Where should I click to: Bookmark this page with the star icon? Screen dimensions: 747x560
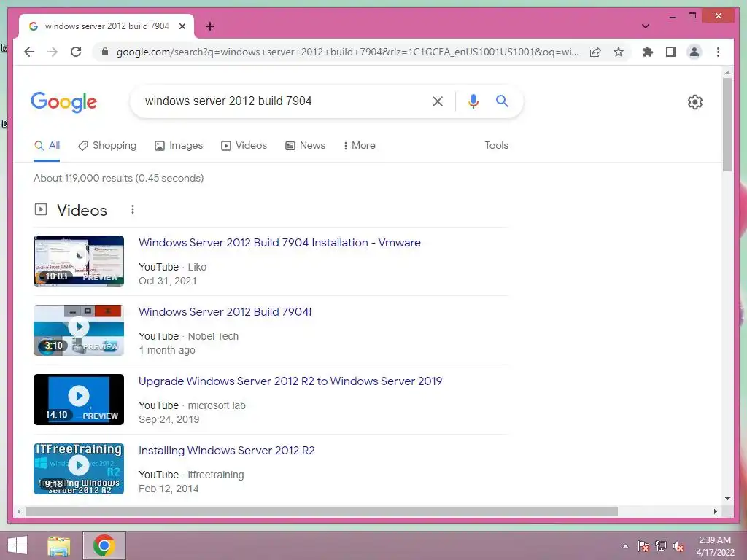[x=619, y=52]
